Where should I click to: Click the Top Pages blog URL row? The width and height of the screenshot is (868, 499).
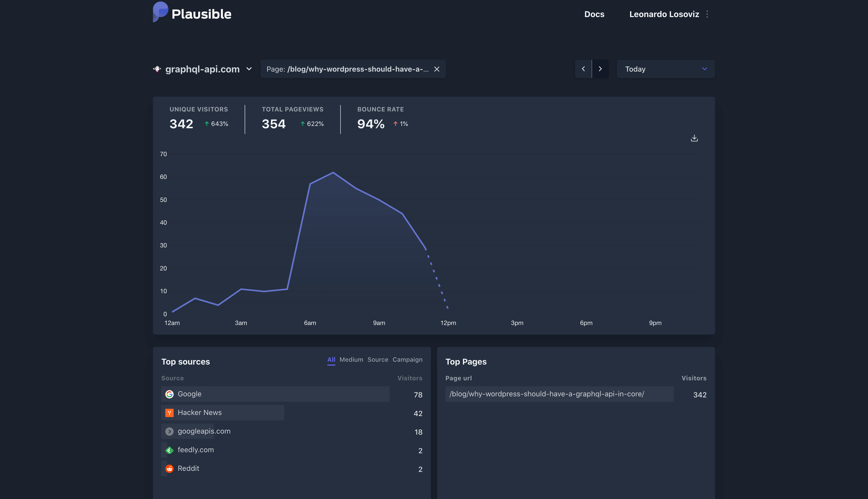pos(576,394)
